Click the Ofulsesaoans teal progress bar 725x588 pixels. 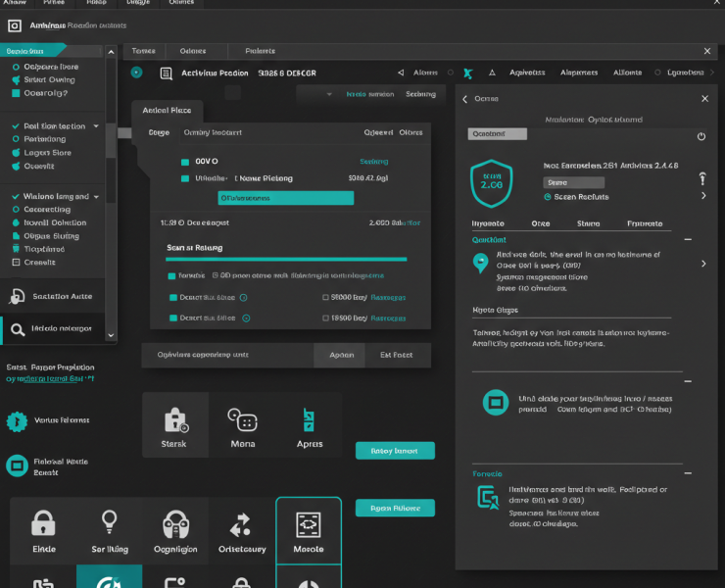[x=286, y=198]
